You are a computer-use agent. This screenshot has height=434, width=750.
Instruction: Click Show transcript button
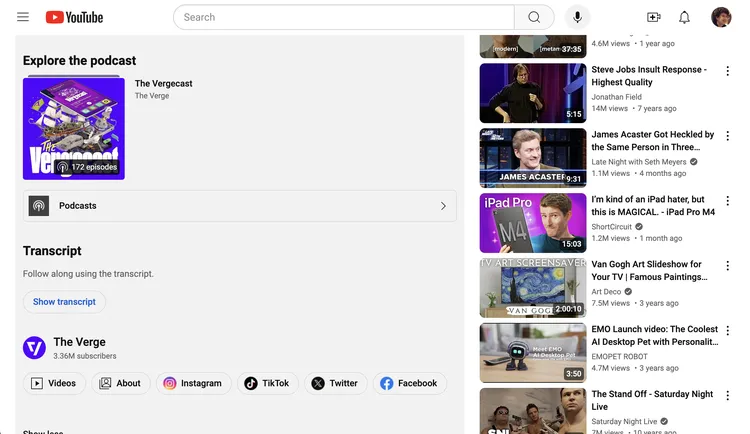click(x=64, y=302)
